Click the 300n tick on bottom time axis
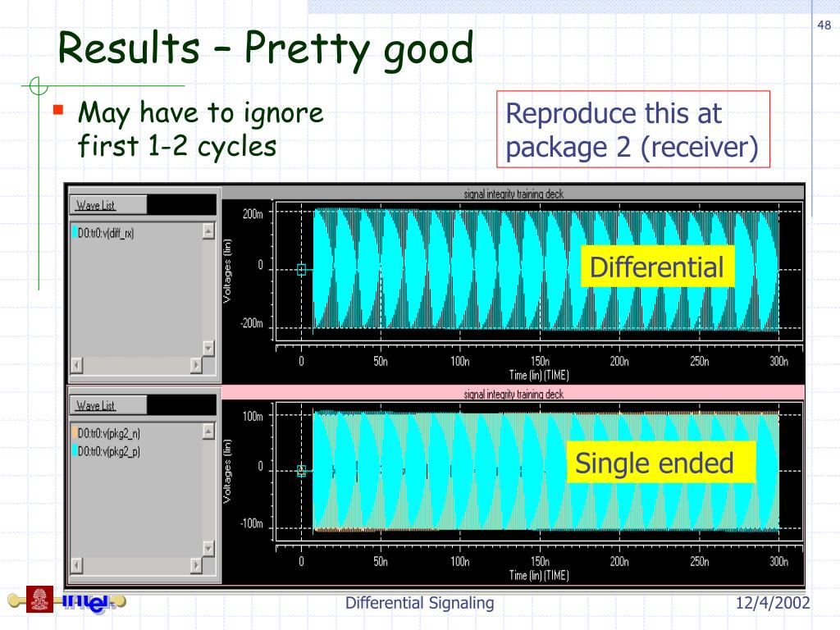This screenshot has height=630, width=840. coord(779,561)
